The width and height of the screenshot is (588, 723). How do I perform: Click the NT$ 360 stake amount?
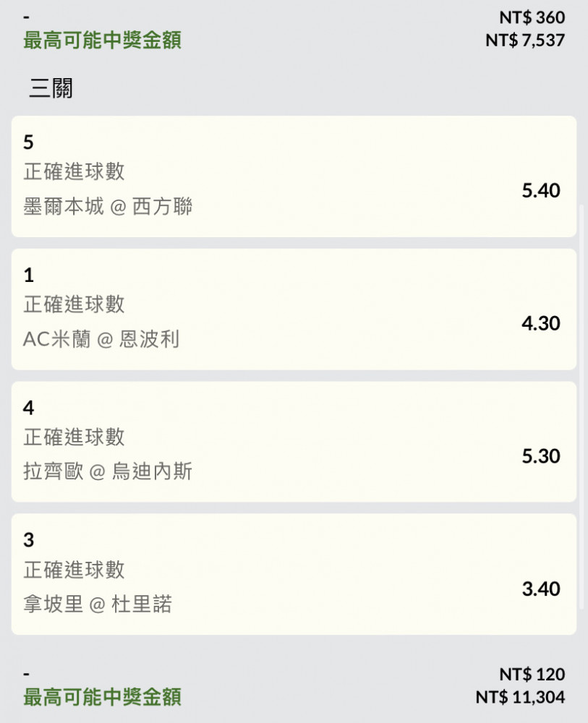point(532,17)
